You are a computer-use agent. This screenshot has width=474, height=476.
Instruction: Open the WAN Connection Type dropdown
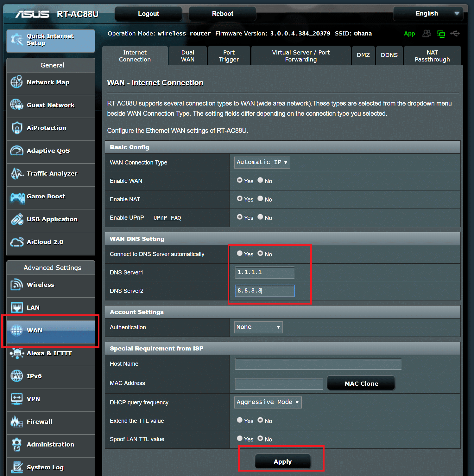(262, 162)
